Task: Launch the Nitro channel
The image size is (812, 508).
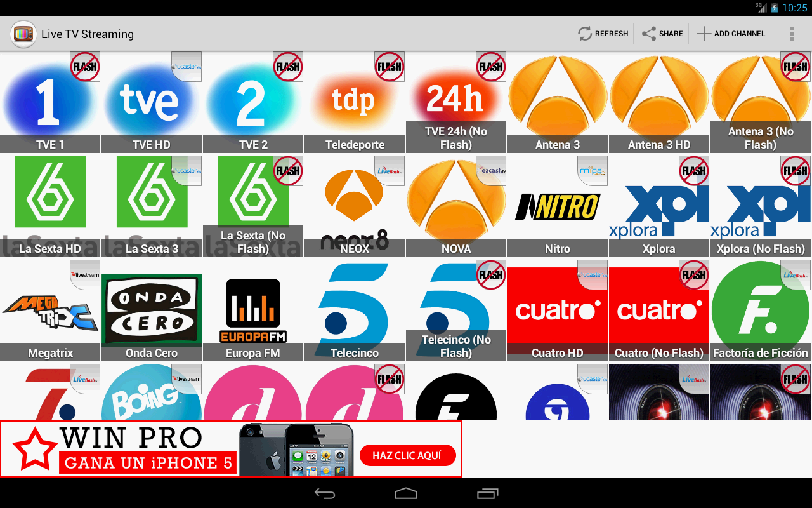Action: click(558, 206)
